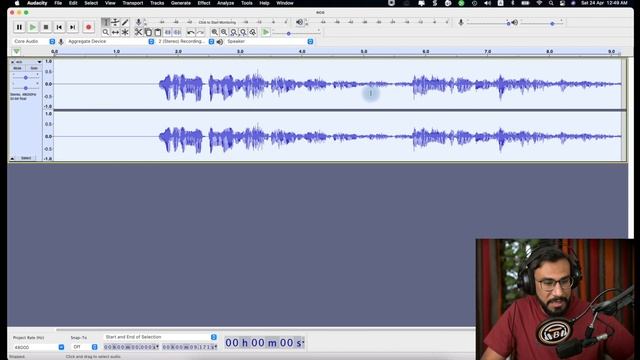Viewport: 640px width, 360px height.
Task: Adjust the track gain slider
Action: click(x=26, y=78)
